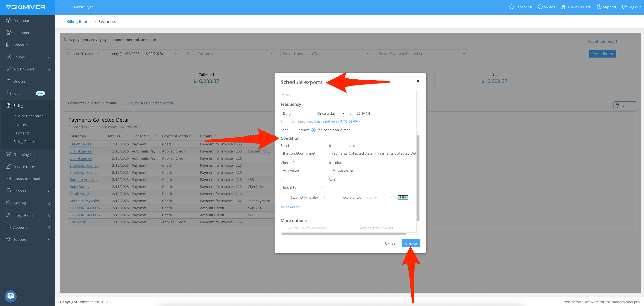Click the Test condition link

click(x=291, y=207)
